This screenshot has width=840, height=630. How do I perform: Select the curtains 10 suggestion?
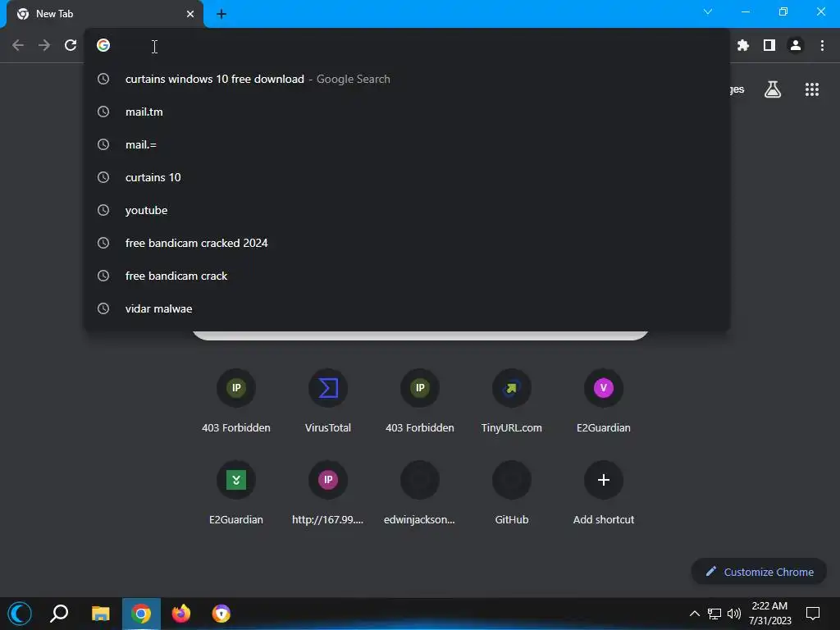[x=407, y=177]
